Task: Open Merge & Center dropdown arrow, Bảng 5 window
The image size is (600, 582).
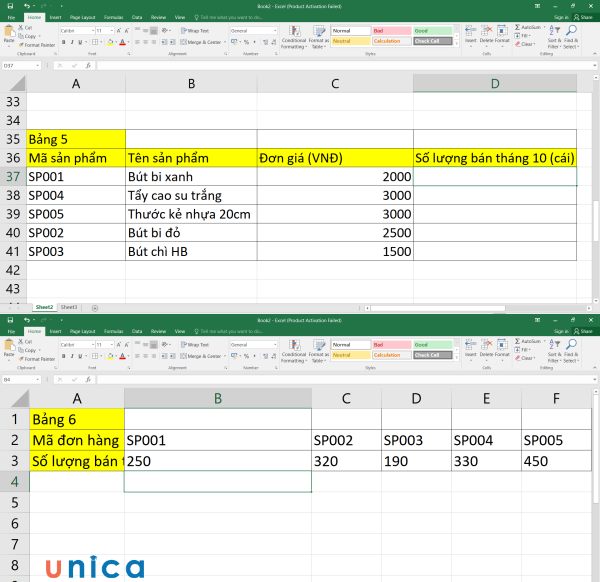Action: coord(225,42)
